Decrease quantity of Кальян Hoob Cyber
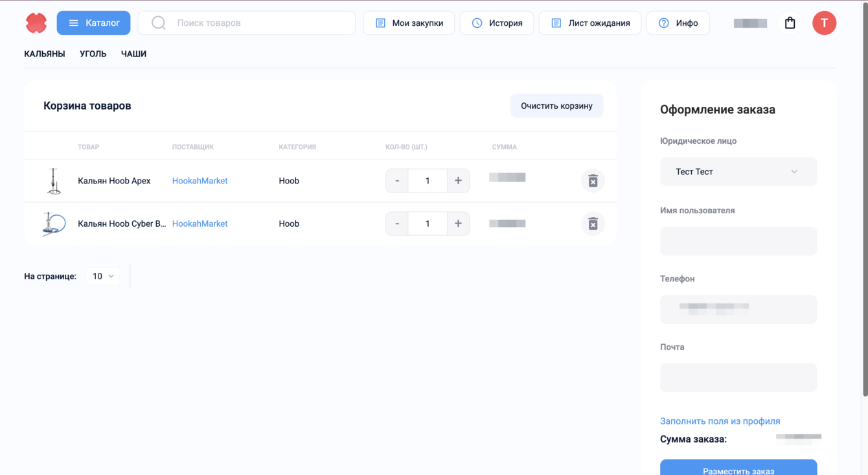Screen dimensions: 868x475 click(x=397, y=224)
